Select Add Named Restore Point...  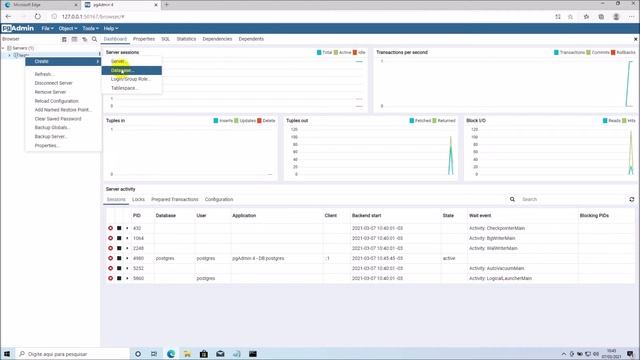(63, 110)
